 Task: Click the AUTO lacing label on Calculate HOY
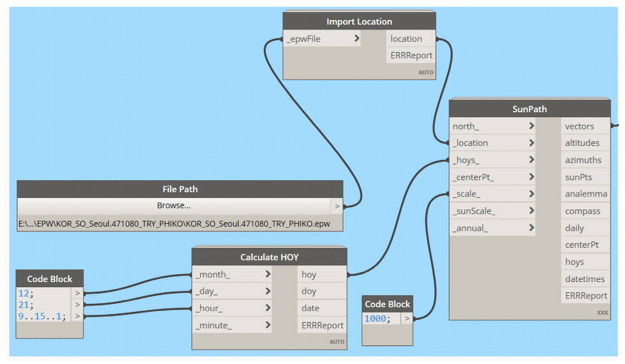pos(337,342)
